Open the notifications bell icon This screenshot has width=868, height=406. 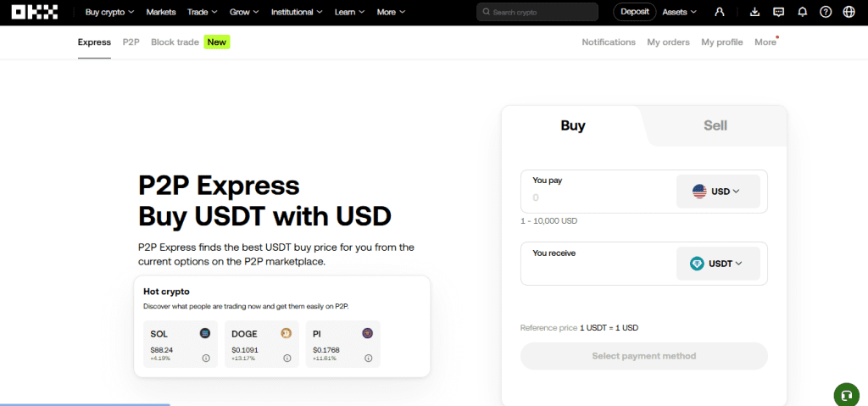(x=802, y=12)
